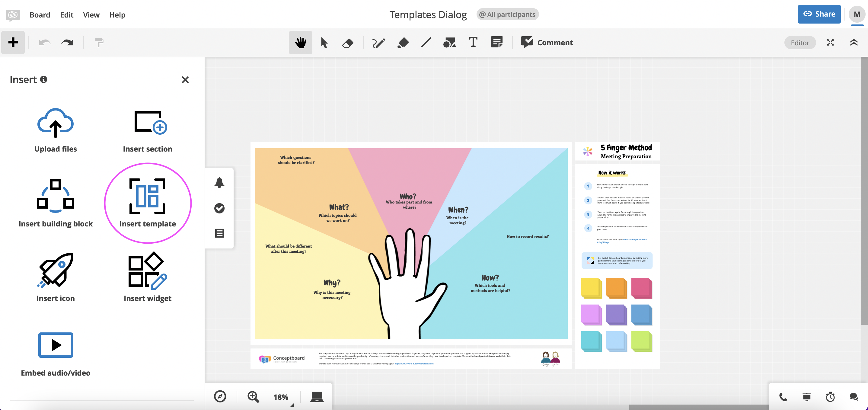Open the shapes tool
This screenshot has height=410, width=868.
(x=449, y=43)
